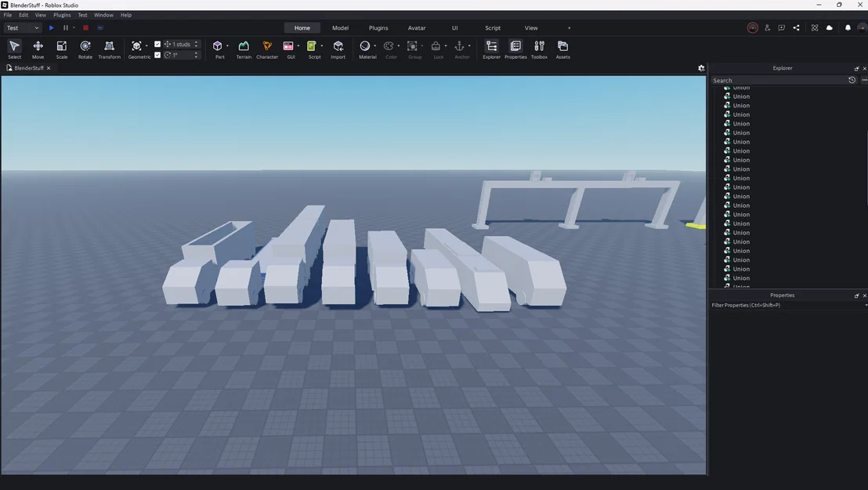Click the red Stop playtest button
Screen dimensions: 868x490
[x=85, y=27]
